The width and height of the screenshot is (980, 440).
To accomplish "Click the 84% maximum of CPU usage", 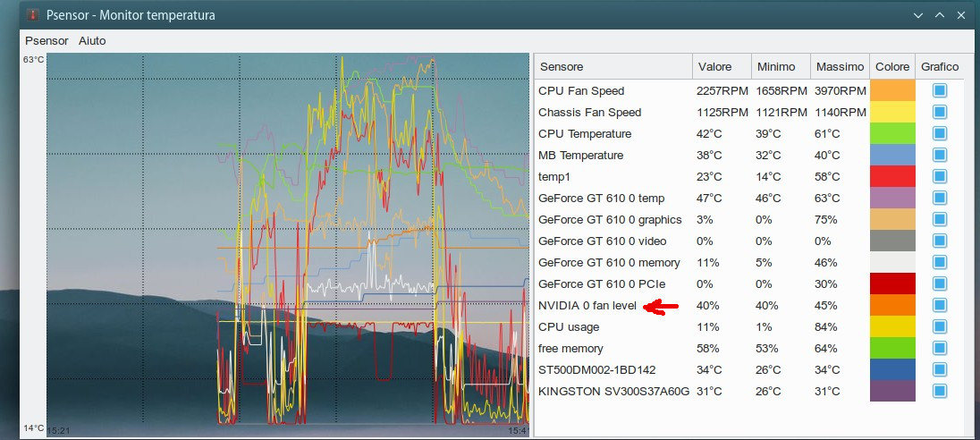I will click(x=826, y=327).
